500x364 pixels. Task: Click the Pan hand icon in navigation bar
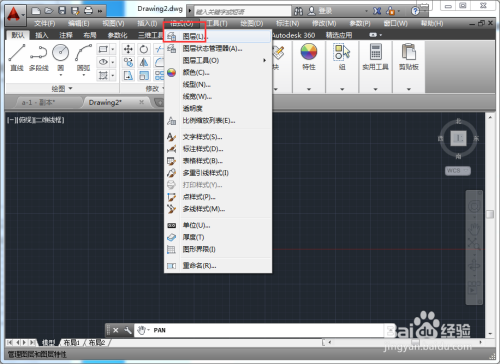click(474, 229)
